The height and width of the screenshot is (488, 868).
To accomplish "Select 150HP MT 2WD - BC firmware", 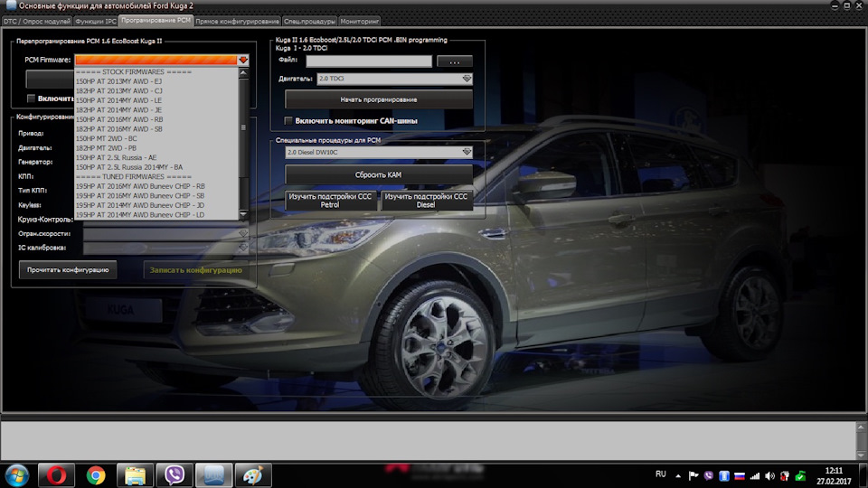I will [156, 138].
